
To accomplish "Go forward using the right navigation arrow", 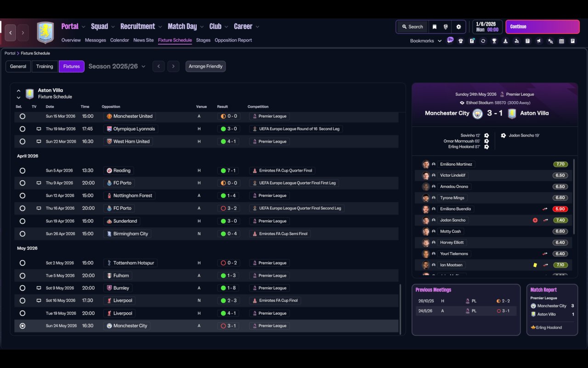I will (23, 33).
